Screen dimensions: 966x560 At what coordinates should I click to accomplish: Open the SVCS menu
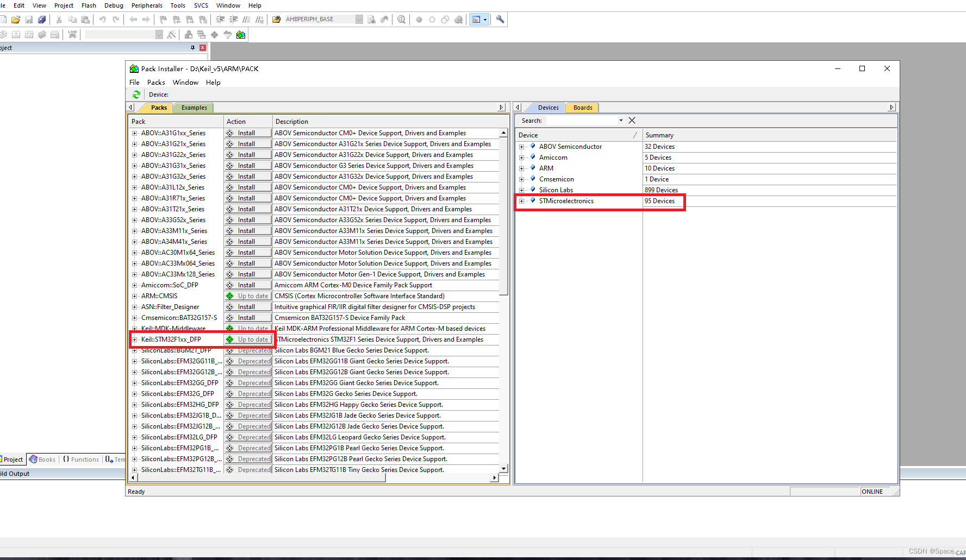[x=201, y=5]
